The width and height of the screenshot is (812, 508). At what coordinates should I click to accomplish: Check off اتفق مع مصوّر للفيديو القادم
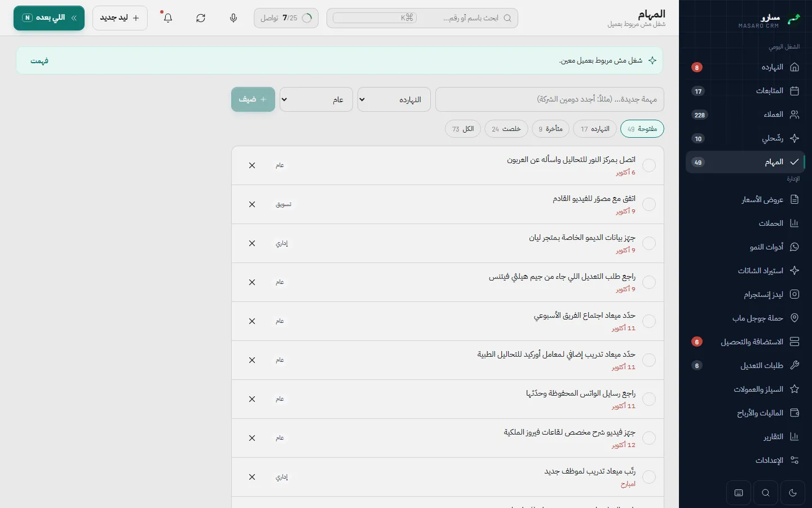coord(649,204)
